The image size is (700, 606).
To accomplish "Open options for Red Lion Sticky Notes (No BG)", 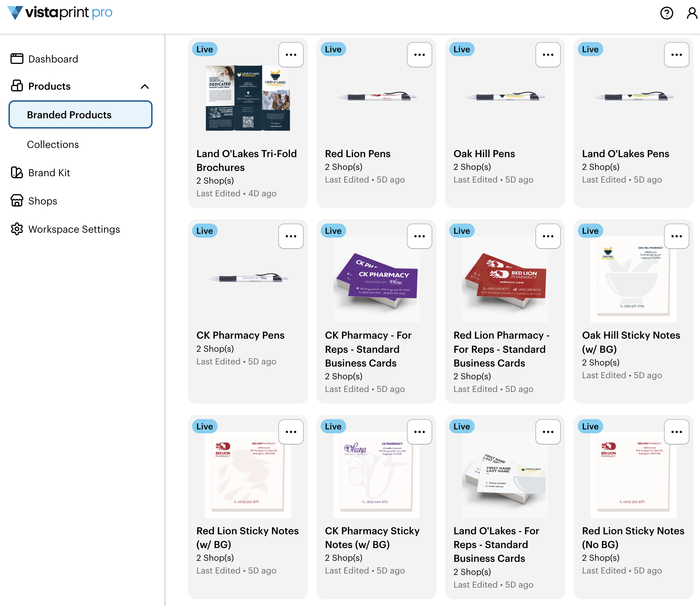I will pyautogui.click(x=677, y=432).
